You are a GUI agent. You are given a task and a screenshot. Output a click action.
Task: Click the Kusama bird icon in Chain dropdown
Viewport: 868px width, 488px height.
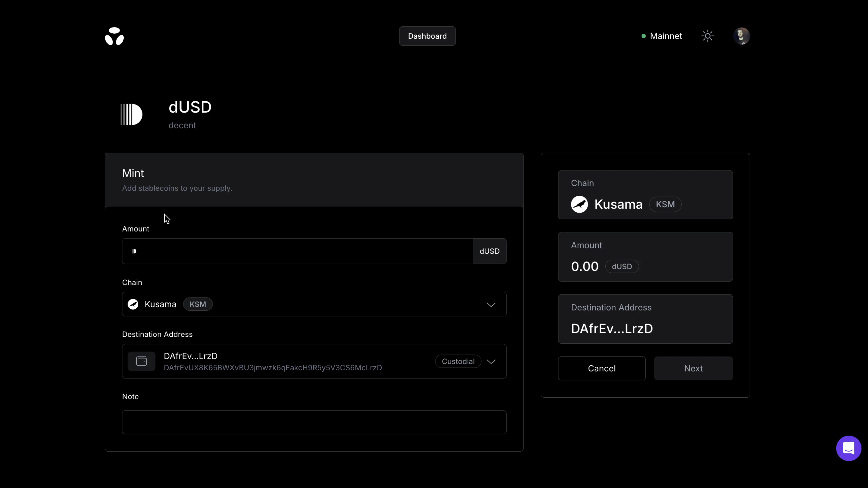pos(133,304)
